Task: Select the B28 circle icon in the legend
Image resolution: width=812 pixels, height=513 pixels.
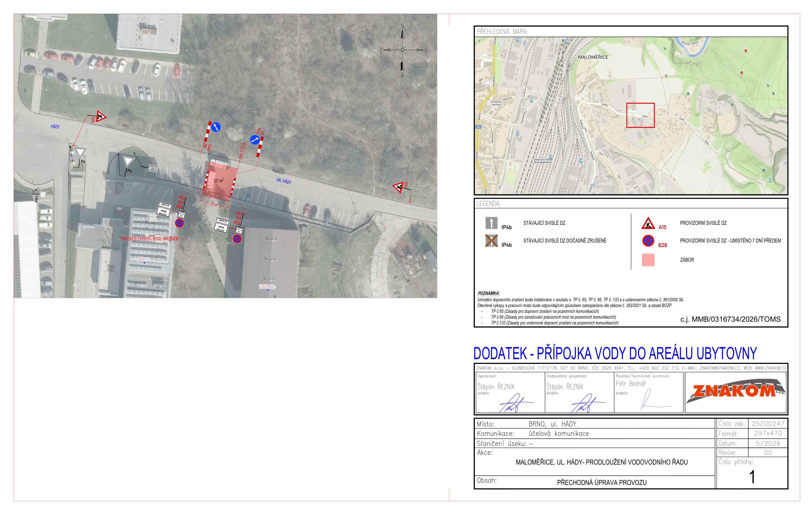Action: [648, 241]
